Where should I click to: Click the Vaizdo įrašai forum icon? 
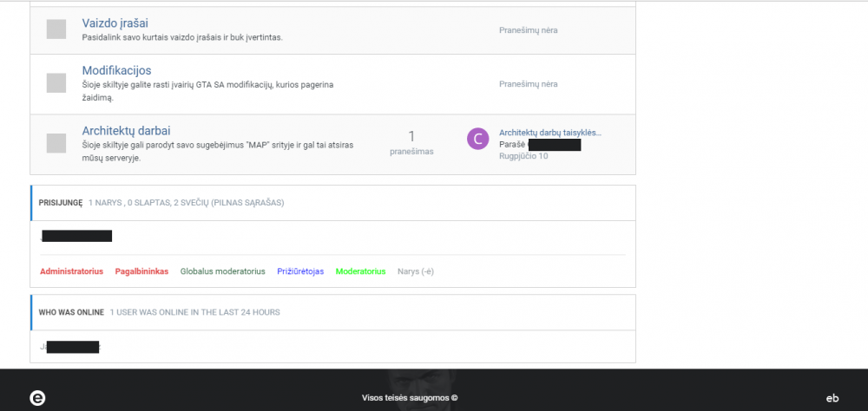56,29
